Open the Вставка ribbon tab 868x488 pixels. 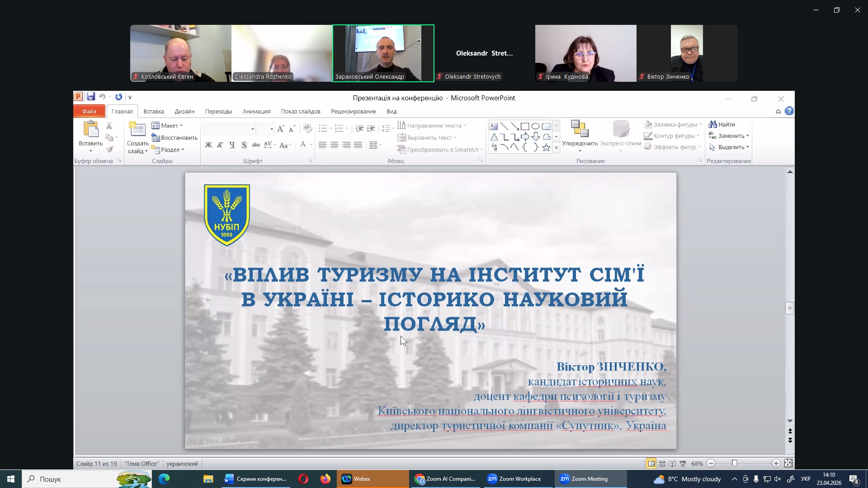click(154, 111)
